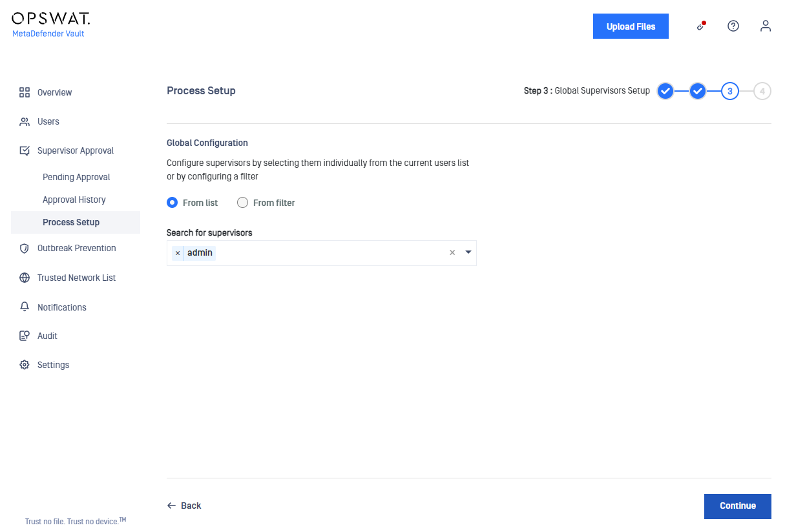Click the Users people icon
This screenshot has height=532, width=785.
25,121
